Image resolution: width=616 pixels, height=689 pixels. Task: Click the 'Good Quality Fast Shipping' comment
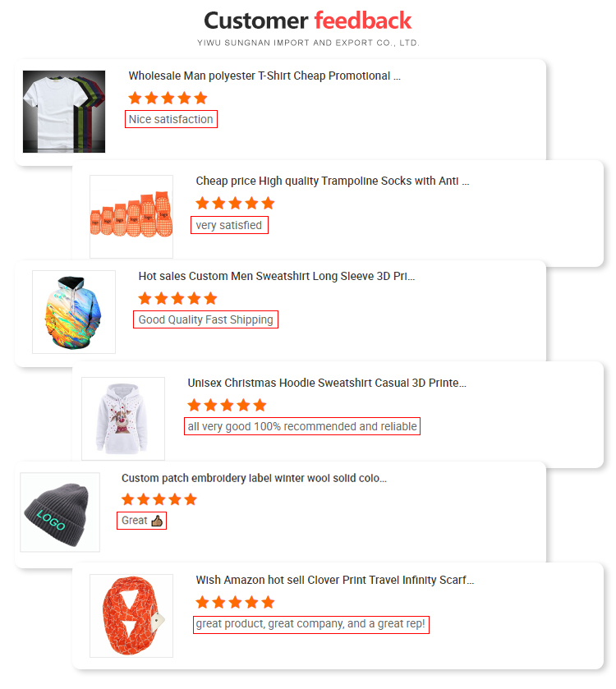point(205,319)
